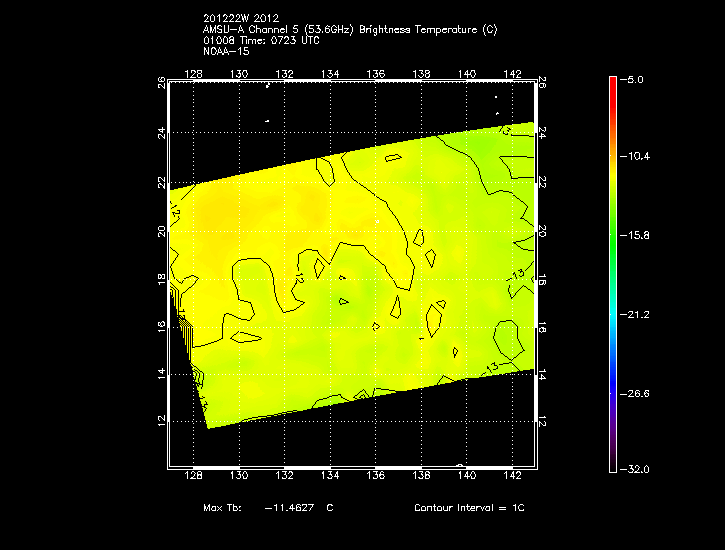Screen dimensions: 725x550
Task: Click the -15.8 color scale label
Action: pyautogui.click(x=637, y=235)
